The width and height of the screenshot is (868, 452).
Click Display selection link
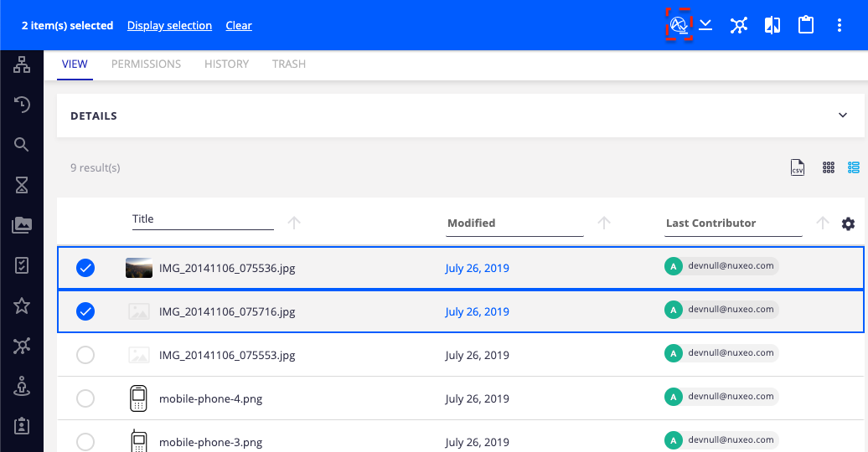[x=169, y=25]
